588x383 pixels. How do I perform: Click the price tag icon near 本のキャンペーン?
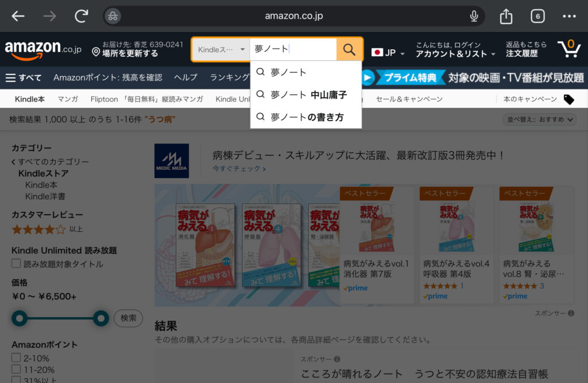568,99
